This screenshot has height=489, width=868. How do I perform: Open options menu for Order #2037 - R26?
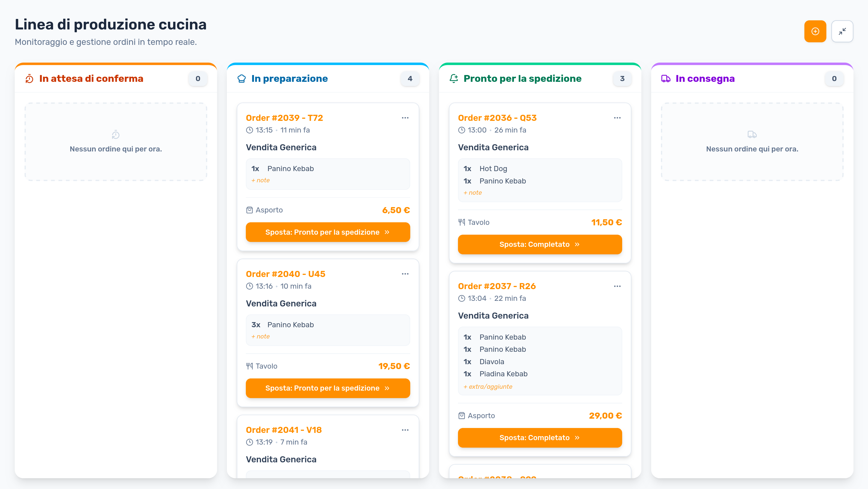tap(617, 286)
